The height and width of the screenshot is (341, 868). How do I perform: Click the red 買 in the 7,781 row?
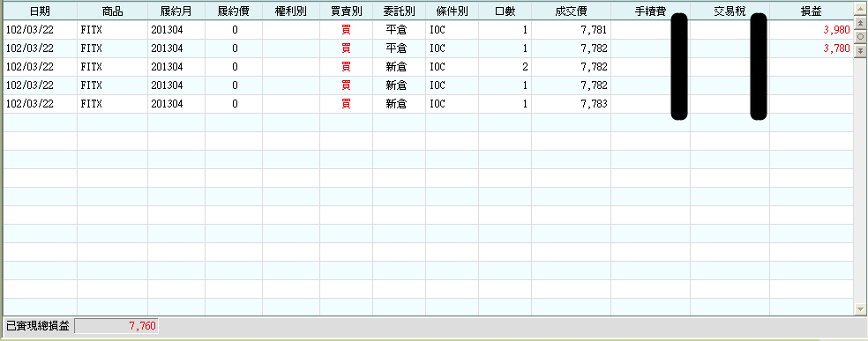click(346, 30)
